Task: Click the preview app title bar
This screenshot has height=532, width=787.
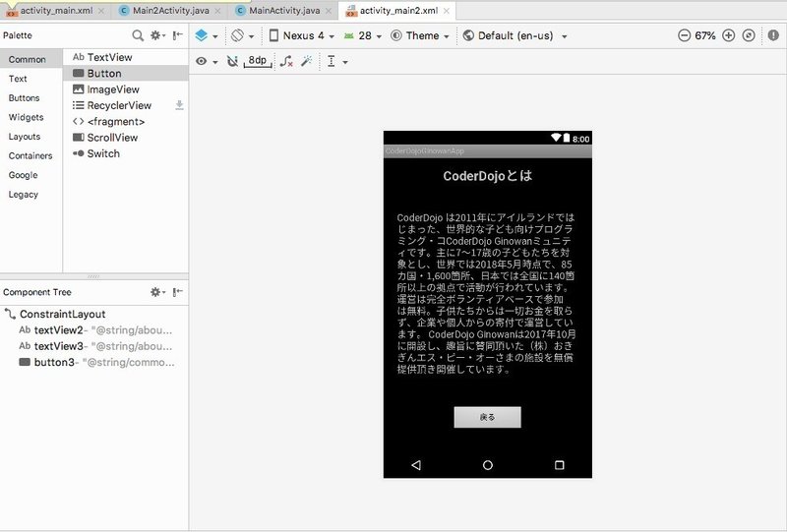Action: click(x=487, y=151)
